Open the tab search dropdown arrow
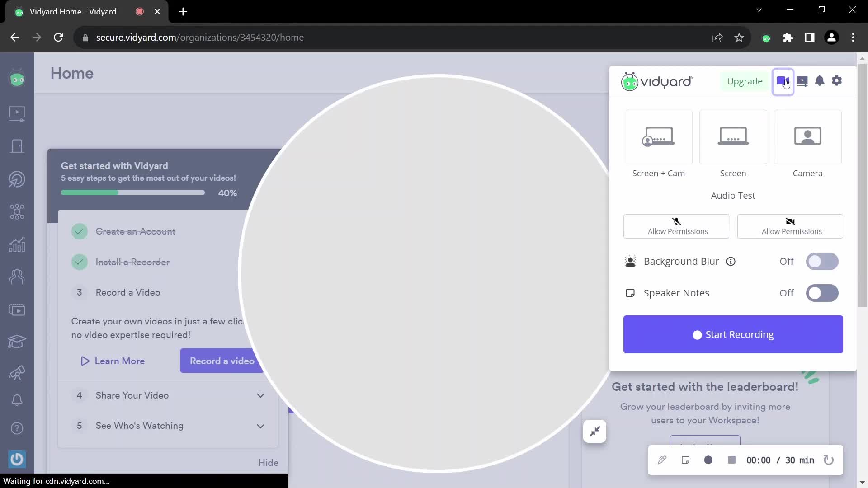Screen dimensions: 868x488 (x=759, y=10)
